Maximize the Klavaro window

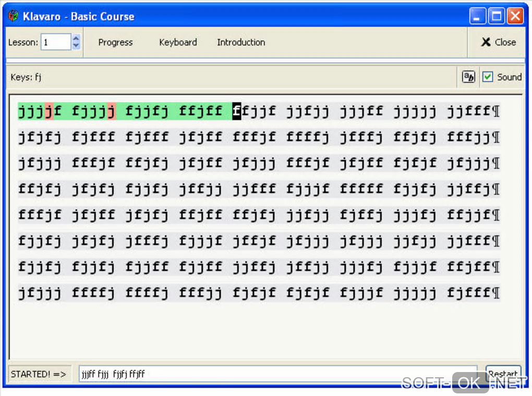click(x=497, y=16)
